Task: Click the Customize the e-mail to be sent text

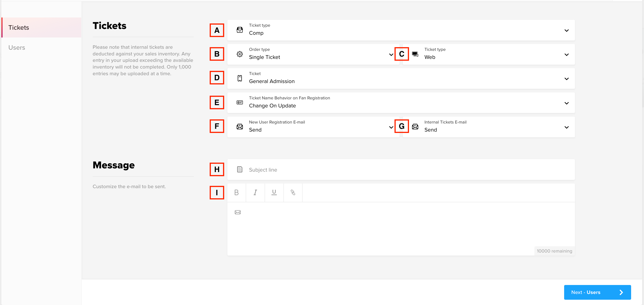Action: pyautogui.click(x=129, y=187)
